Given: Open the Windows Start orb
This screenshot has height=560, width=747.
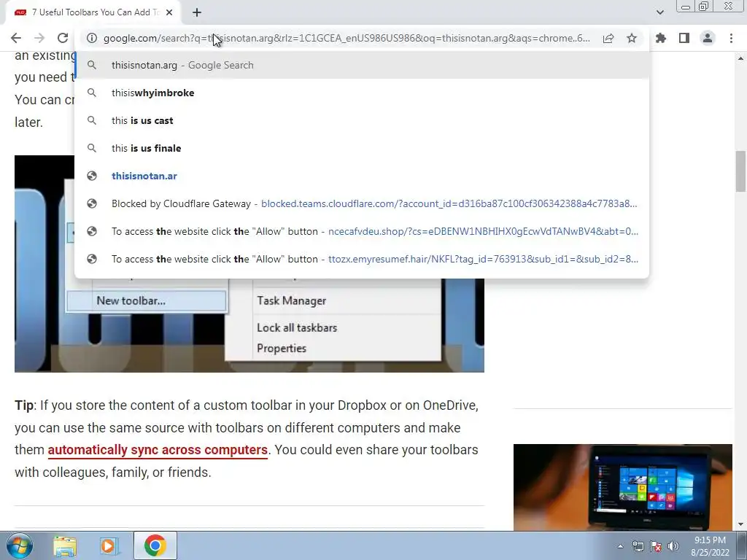Looking at the screenshot, I should click(x=20, y=545).
